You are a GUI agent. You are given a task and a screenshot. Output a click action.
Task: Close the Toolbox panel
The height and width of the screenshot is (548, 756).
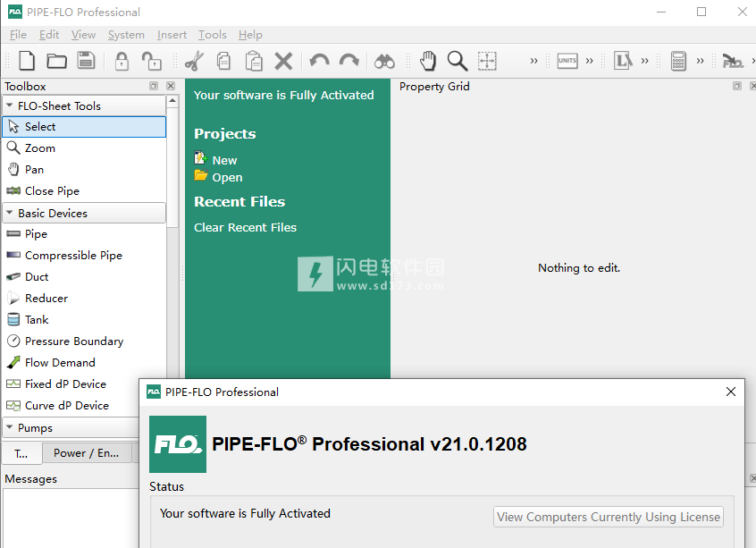(x=171, y=86)
